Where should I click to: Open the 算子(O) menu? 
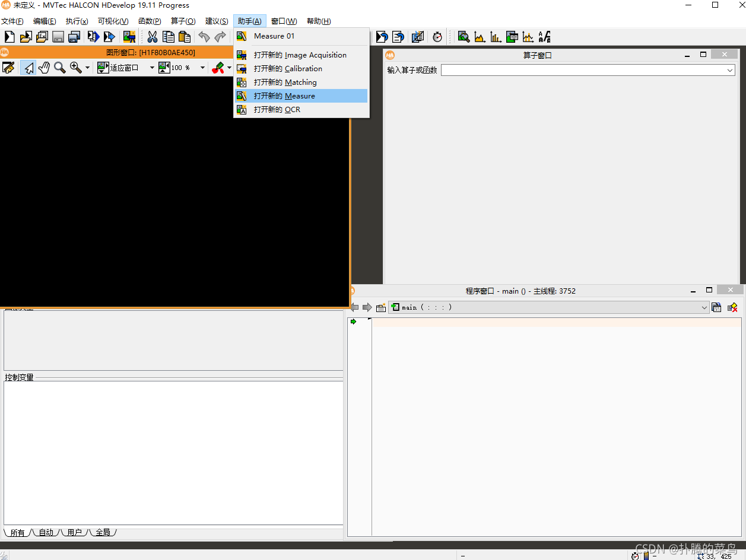pyautogui.click(x=183, y=21)
